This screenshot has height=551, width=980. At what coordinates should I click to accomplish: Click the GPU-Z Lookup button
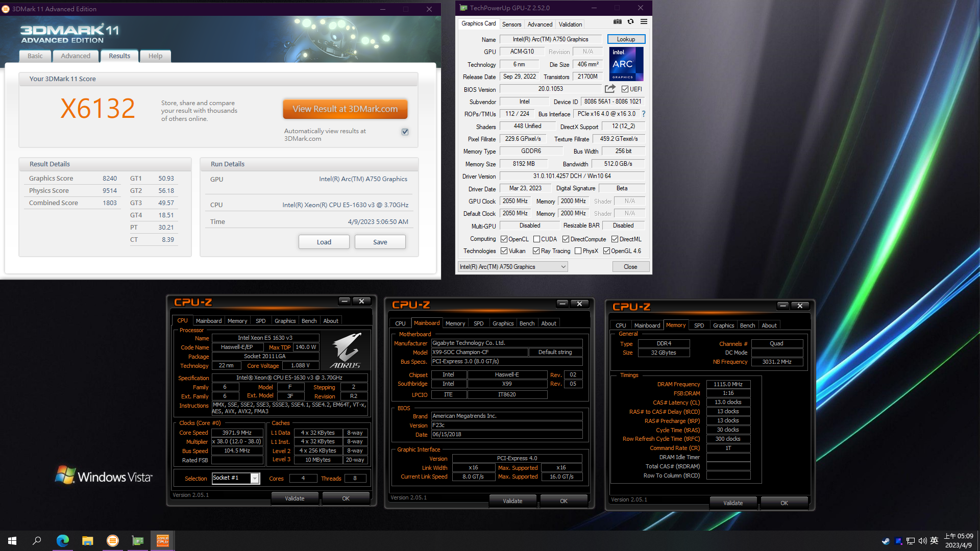click(626, 39)
